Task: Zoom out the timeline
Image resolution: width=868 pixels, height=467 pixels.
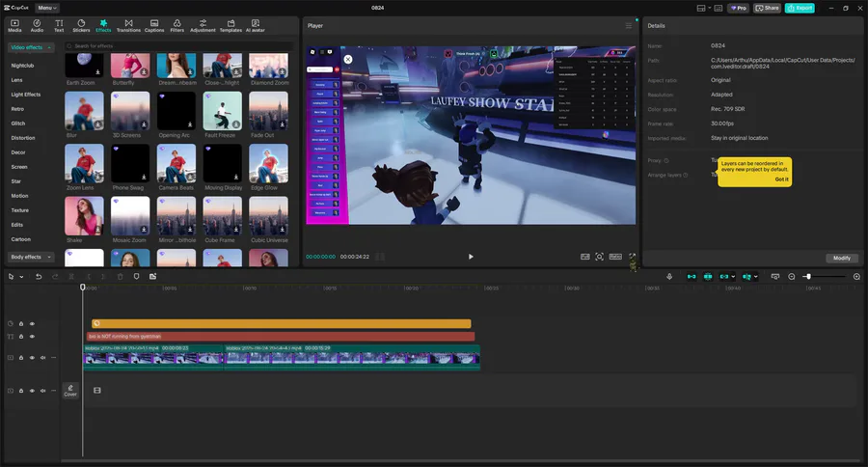Action: (792, 276)
